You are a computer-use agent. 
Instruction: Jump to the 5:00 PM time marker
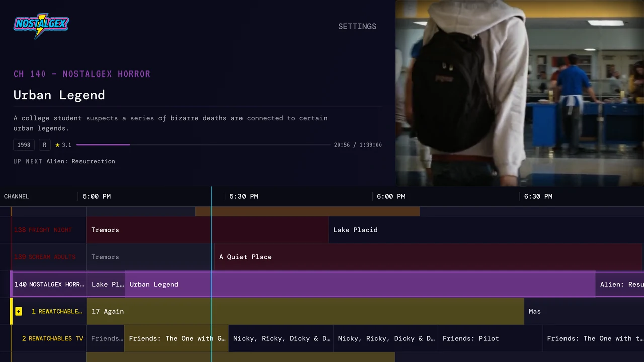[97, 196]
